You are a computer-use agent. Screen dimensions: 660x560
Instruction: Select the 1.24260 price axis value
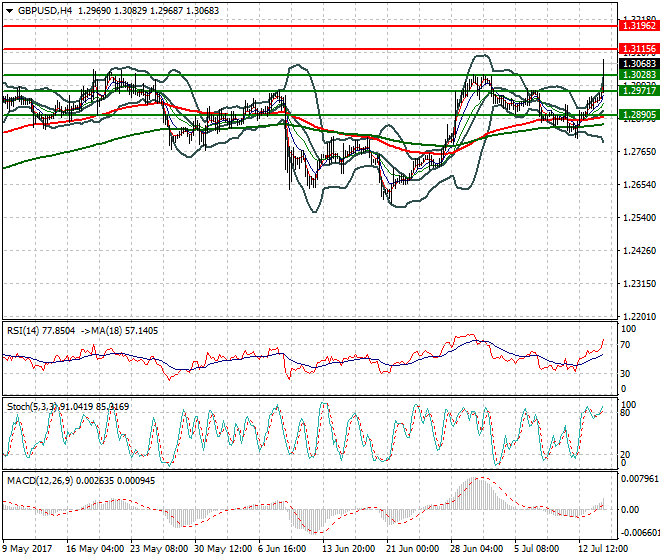(639, 251)
